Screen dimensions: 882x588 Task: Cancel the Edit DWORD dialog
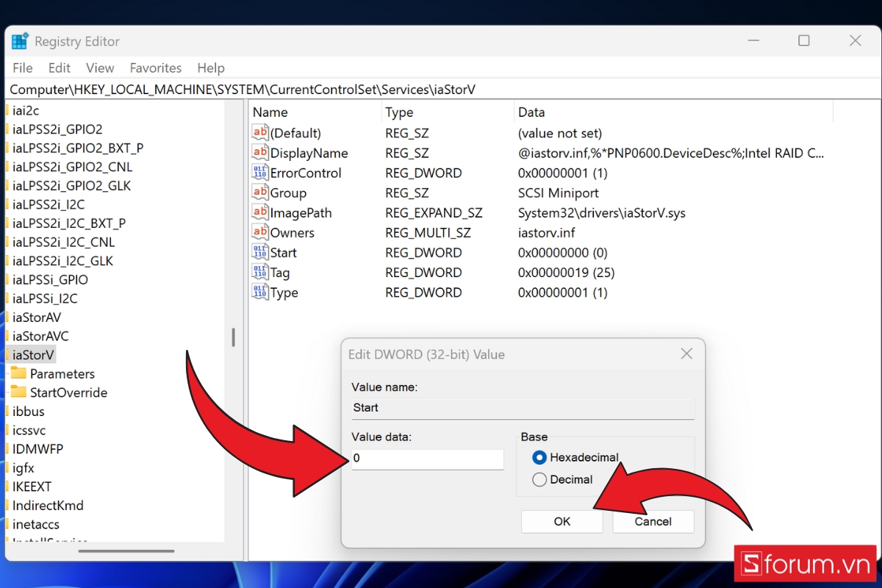click(x=653, y=521)
